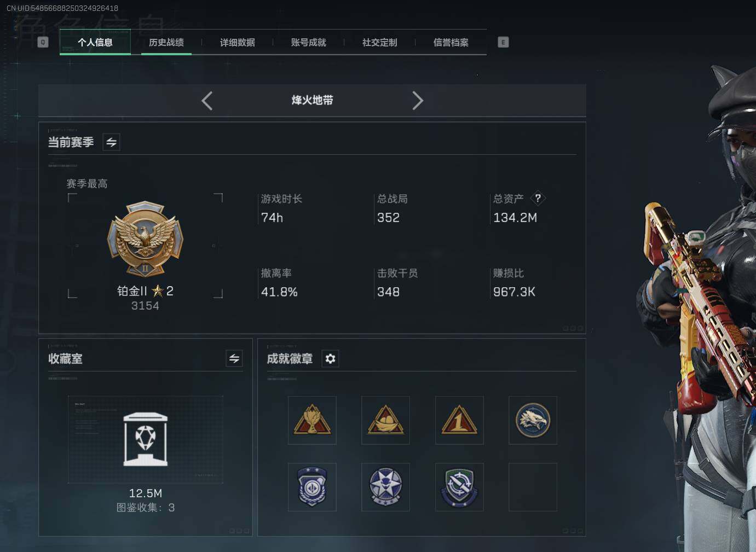
Task: Click the Q key previous-tab icon
Action: pos(43,42)
